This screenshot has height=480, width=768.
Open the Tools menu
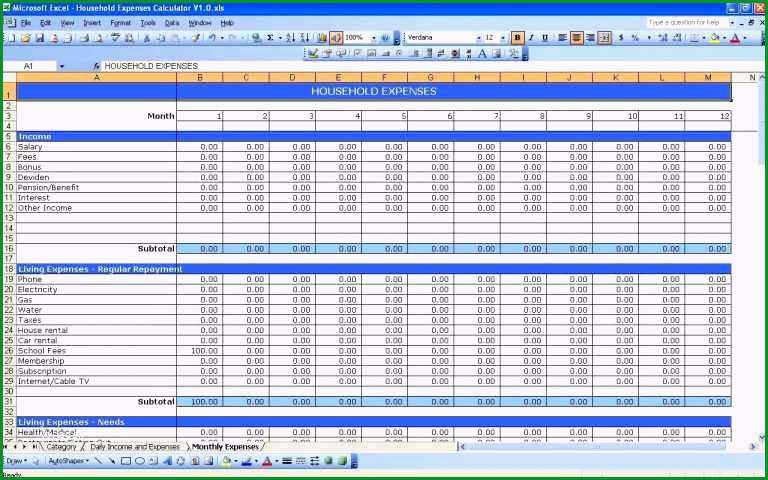[x=148, y=23]
